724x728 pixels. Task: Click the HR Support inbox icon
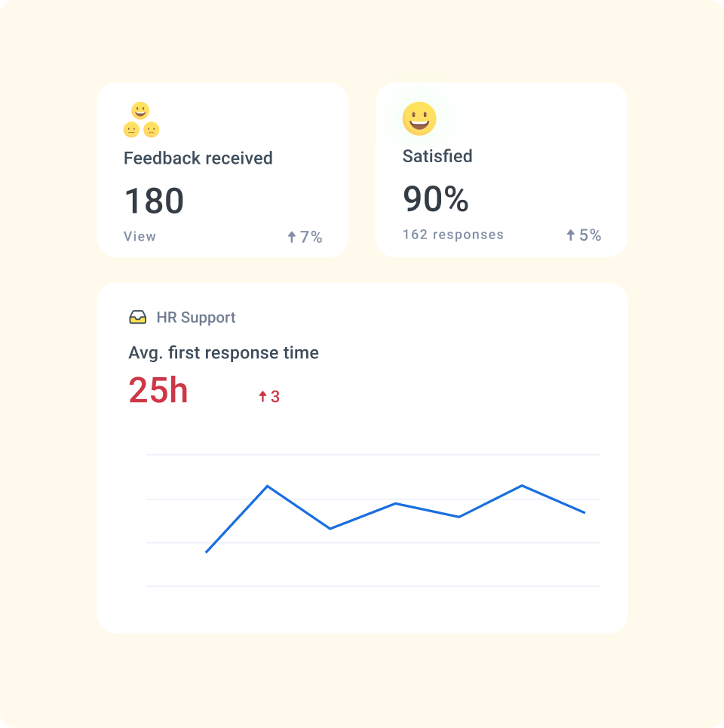139,317
